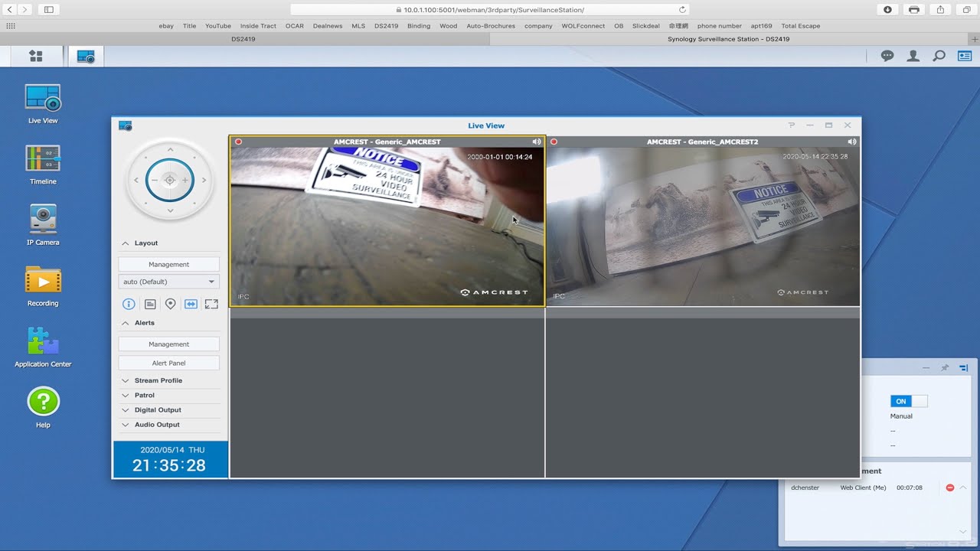Open the user account icon

click(913, 56)
